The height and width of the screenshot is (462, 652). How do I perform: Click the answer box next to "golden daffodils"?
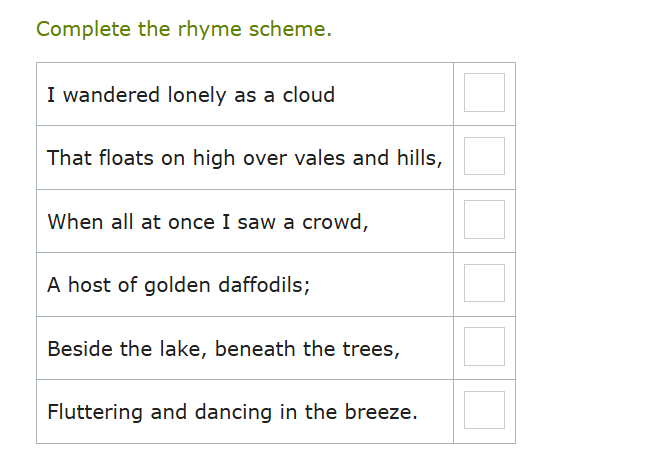(x=484, y=284)
